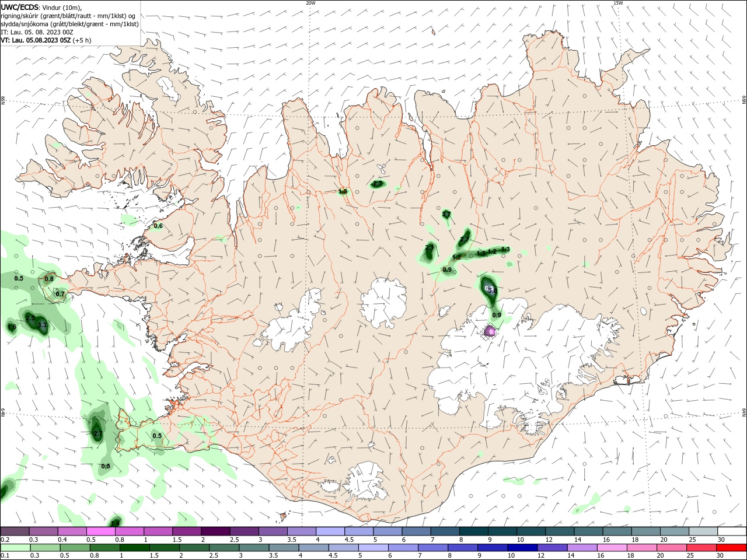Screen dimensions: 747x560
Task: Click the upper-scale swatch starting at 12
Action: [x=560, y=531]
